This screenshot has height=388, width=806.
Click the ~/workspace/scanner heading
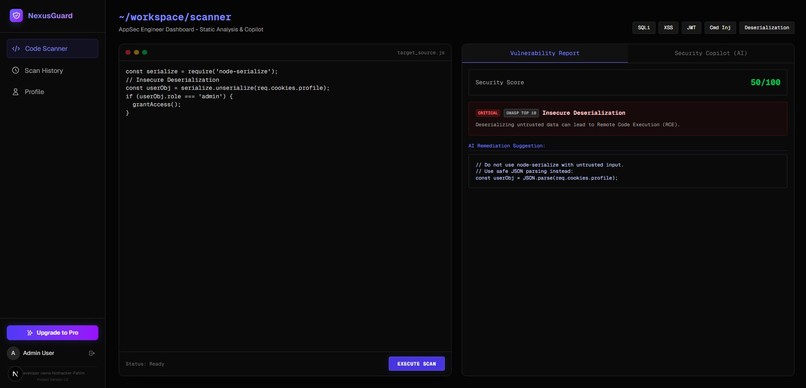click(x=175, y=17)
